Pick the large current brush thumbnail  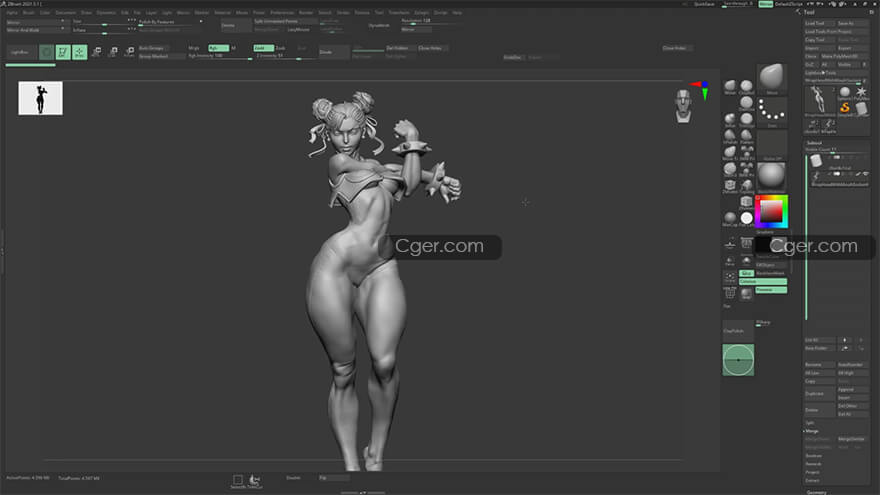click(x=772, y=79)
